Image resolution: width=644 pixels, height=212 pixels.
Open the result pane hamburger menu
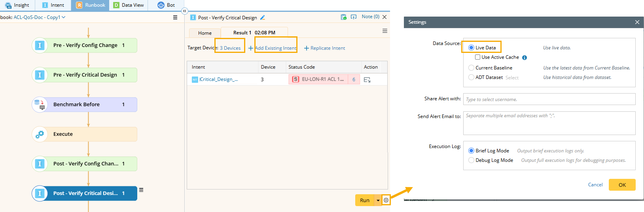[385, 31]
